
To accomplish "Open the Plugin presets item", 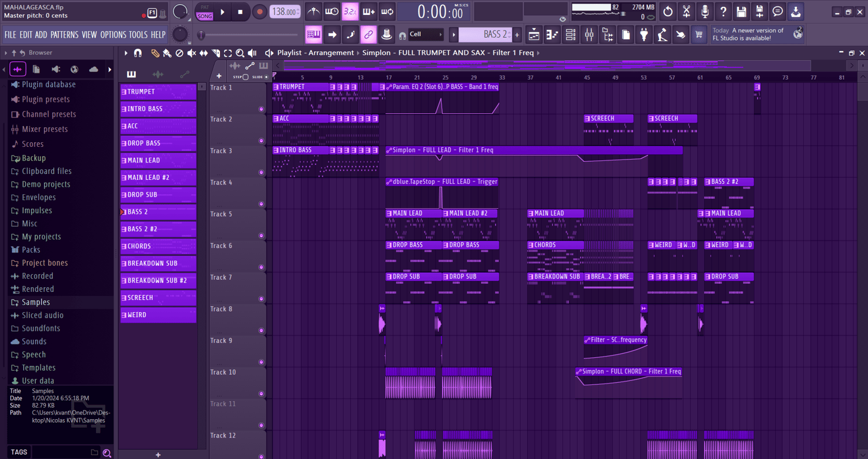I will coord(45,99).
